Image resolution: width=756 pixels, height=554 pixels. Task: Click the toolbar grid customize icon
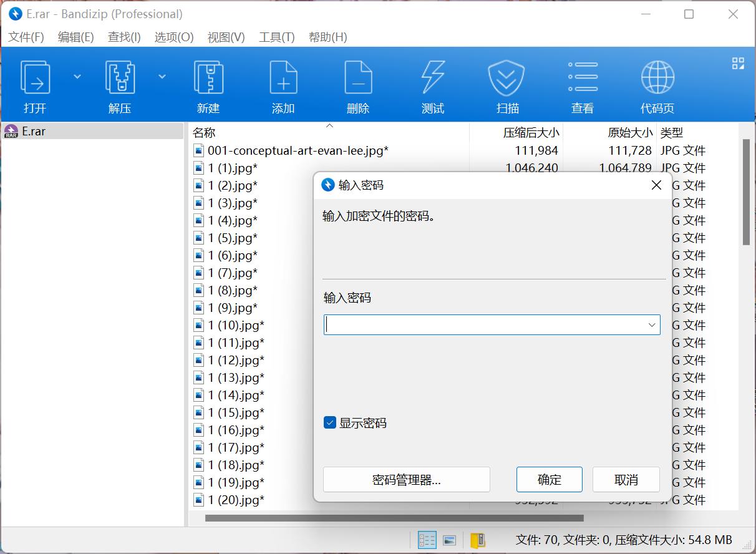[738, 63]
